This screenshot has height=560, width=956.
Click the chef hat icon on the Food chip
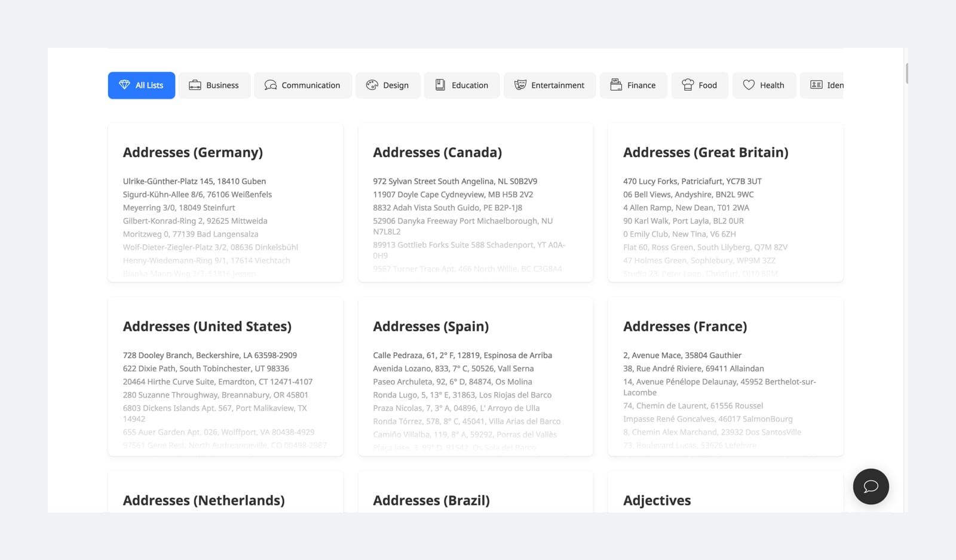[688, 85]
